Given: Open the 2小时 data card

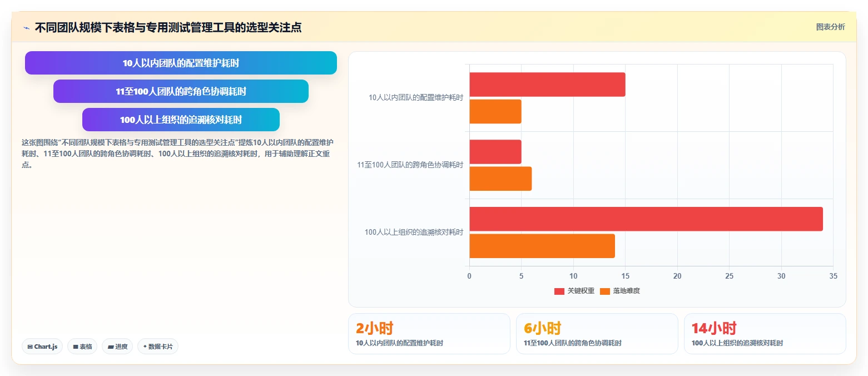Looking at the screenshot, I should [x=429, y=334].
